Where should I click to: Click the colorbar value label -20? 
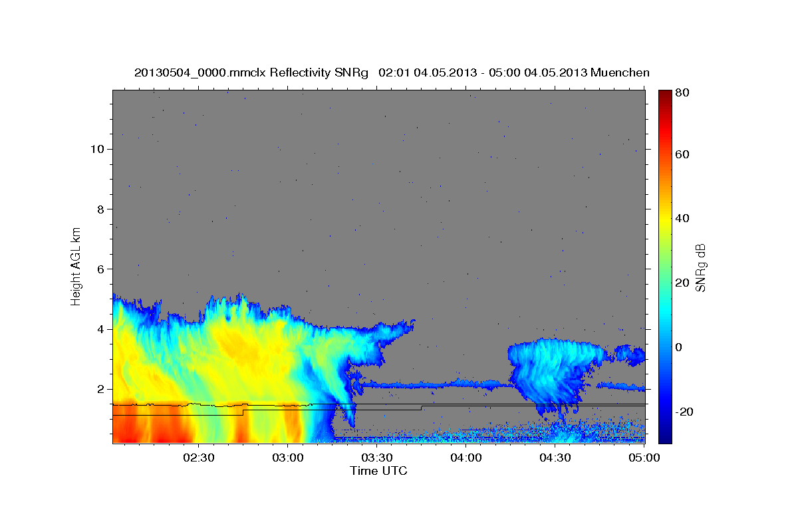pos(683,412)
